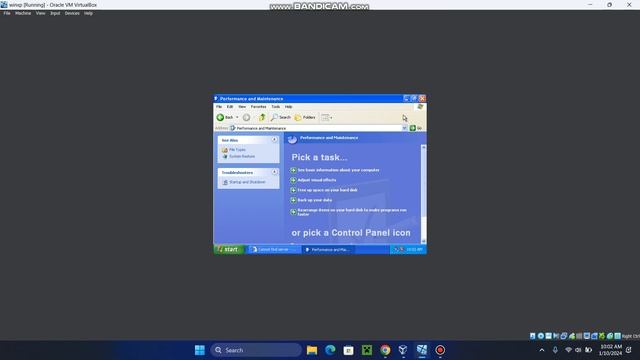Open Tools menu in XP window

[x=276, y=107]
